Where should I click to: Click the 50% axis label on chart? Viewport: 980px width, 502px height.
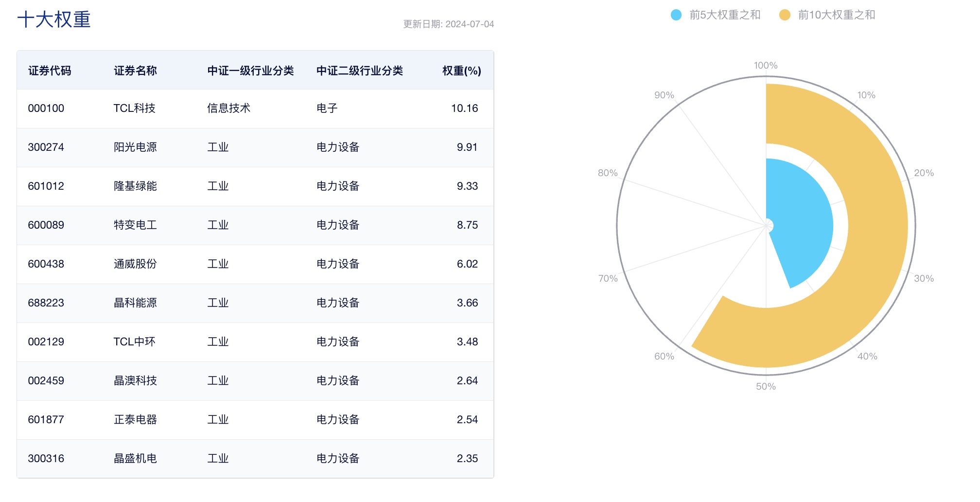(x=766, y=386)
